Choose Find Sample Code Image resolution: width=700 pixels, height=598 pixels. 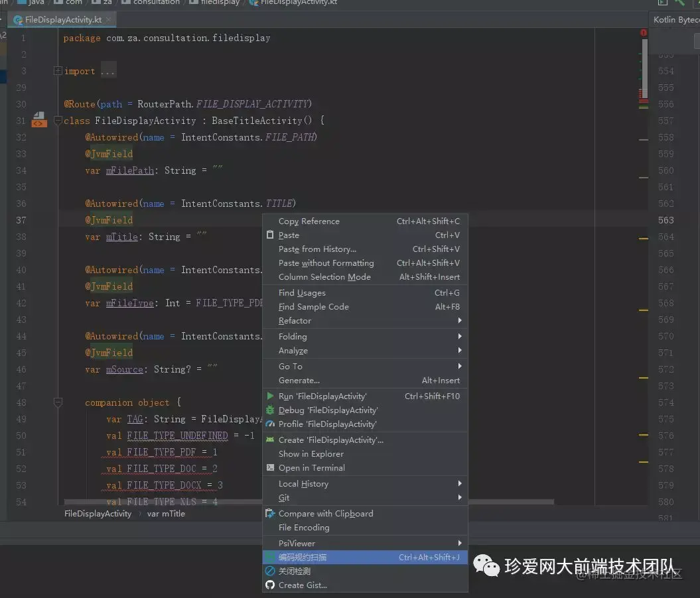coord(365,307)
